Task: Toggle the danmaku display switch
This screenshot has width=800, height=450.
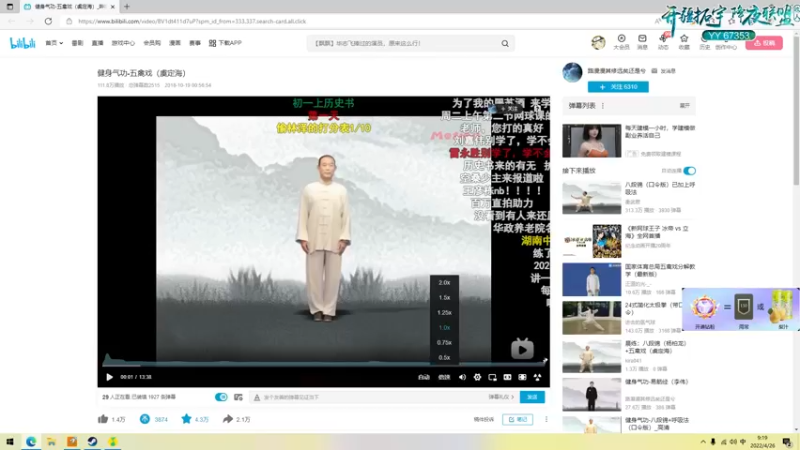Action: tap(221, 397)
